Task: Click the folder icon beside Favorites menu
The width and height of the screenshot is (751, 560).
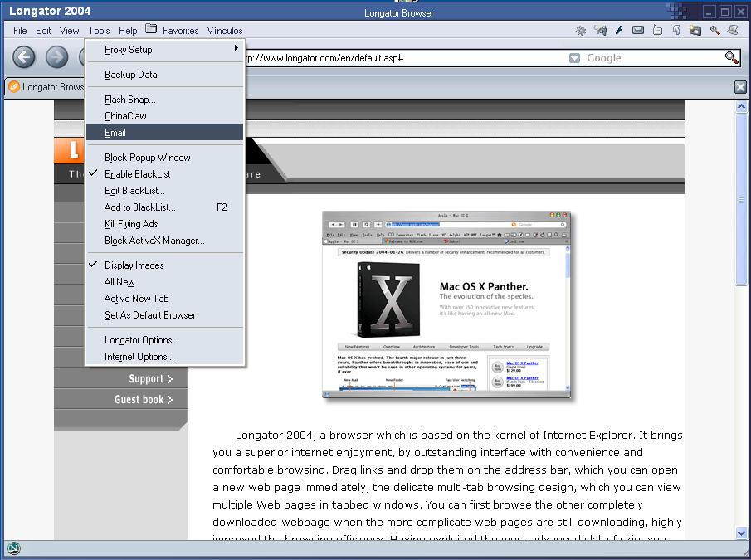Action: point(151,29)
